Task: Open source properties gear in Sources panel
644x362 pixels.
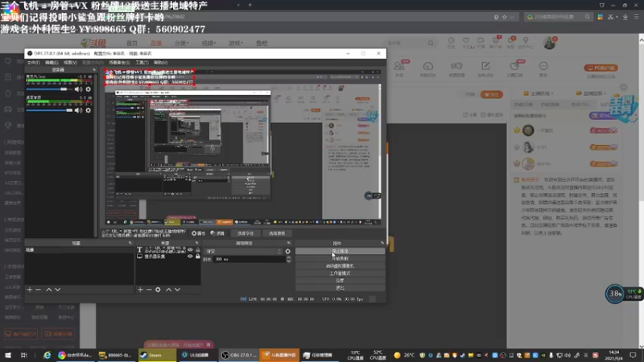Action: [158, 290]
